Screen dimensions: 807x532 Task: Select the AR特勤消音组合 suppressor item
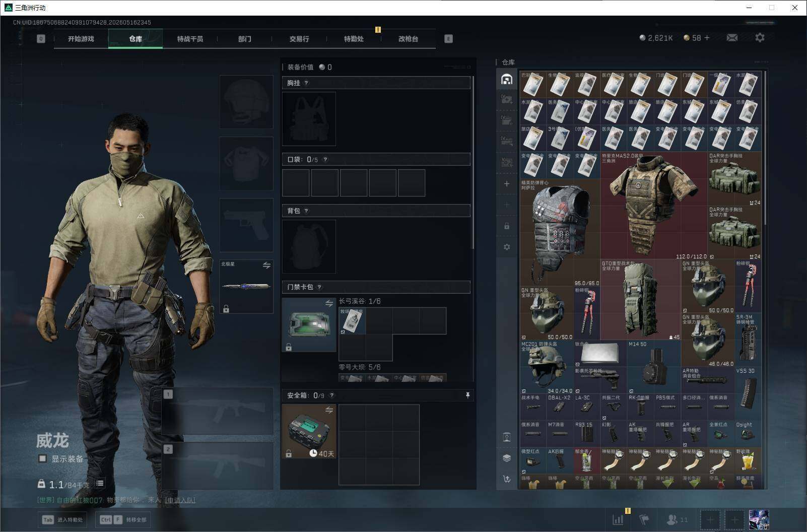707,380
